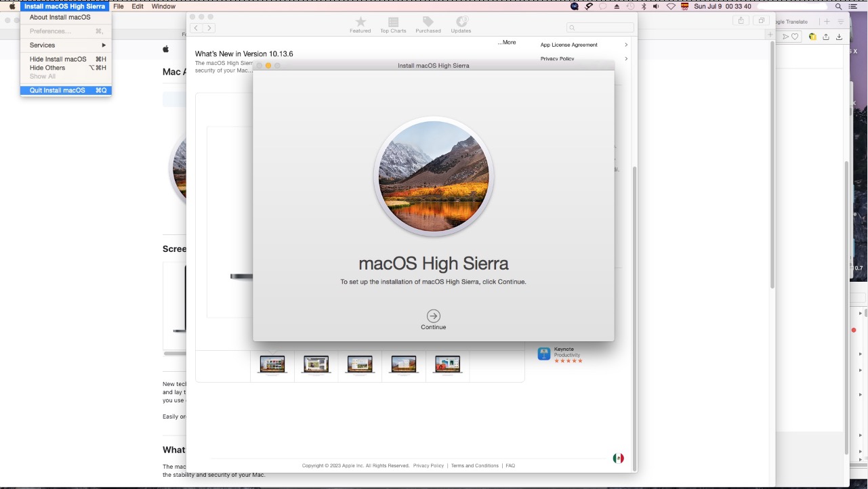The width and height of the screenshot is (868, 489).
Task: Click the 'What's New in Version 10.13.6' heading
Action: [244, 54]
